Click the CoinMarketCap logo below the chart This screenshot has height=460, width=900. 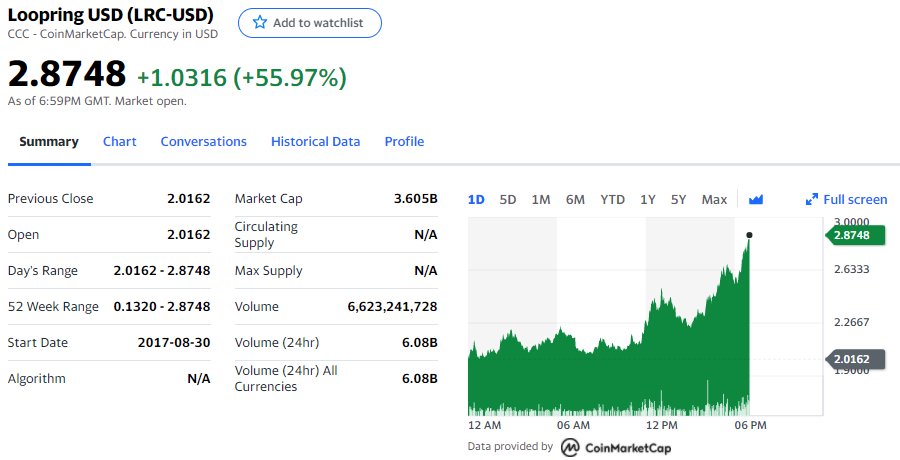(x=616, y=447)
